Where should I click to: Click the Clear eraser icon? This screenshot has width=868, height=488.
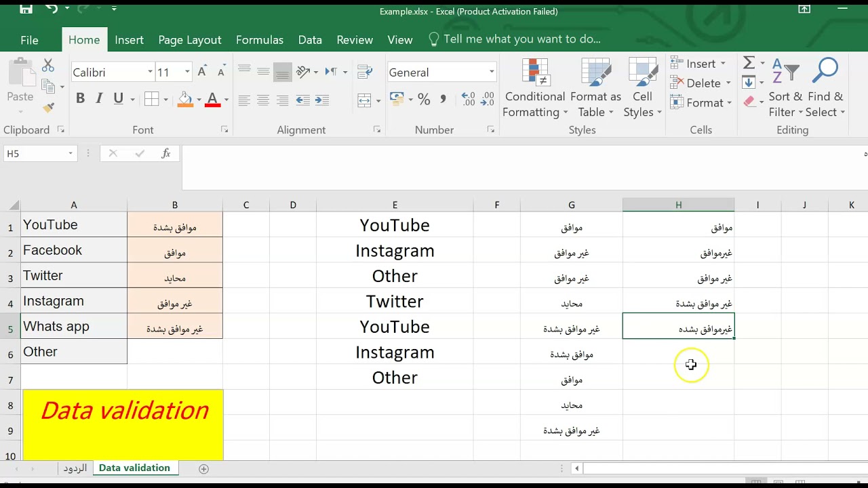(x=749, y=102)
